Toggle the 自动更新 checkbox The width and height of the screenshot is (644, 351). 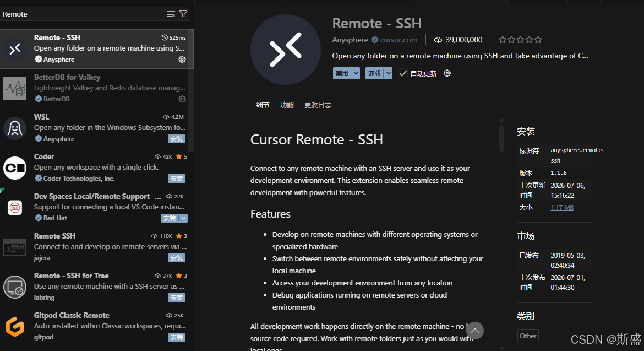click(x=403, y=73)
